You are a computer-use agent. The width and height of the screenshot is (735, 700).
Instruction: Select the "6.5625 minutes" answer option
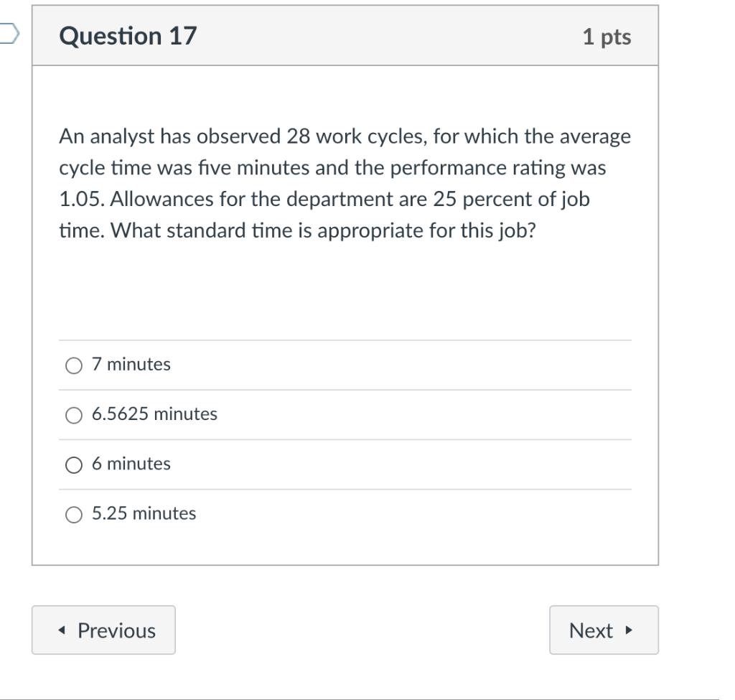click(74, 415)
